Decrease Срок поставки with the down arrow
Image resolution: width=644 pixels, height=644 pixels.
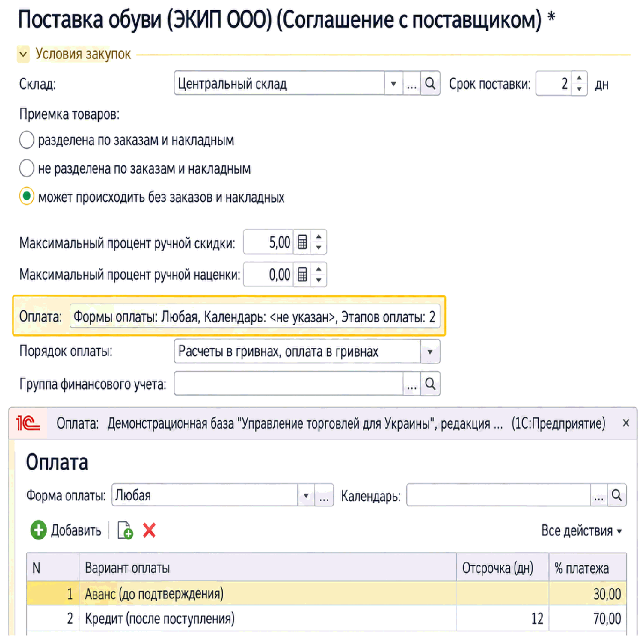(579, 90)
